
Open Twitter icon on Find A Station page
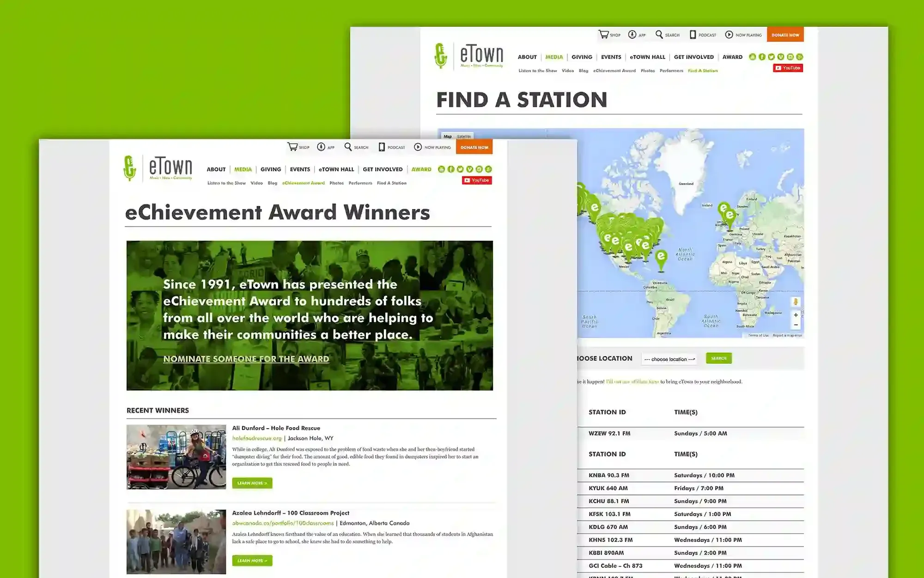771,57
